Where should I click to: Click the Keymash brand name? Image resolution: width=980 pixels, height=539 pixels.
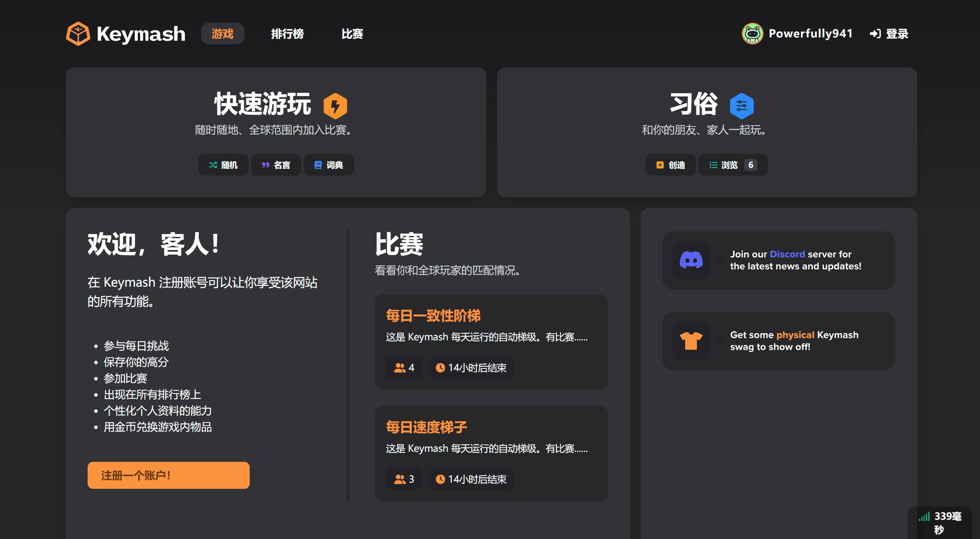(141, 34)
